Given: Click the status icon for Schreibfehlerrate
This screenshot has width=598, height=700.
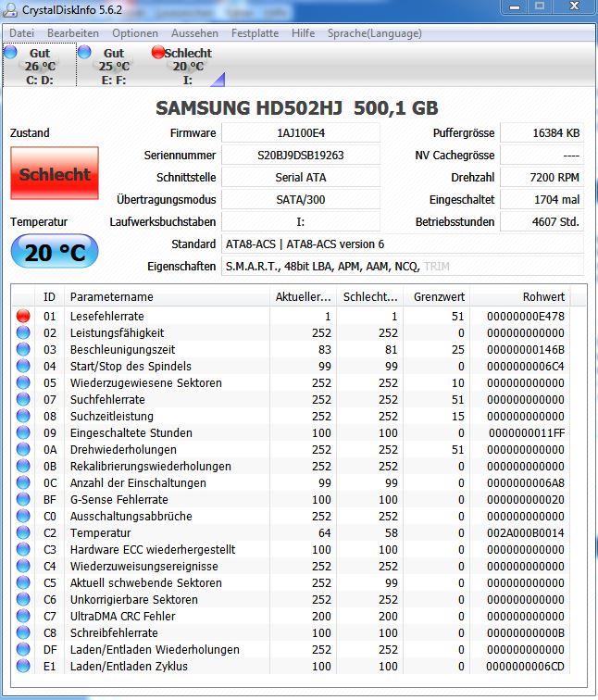Looking at the screenshot, I should [23, 632].
